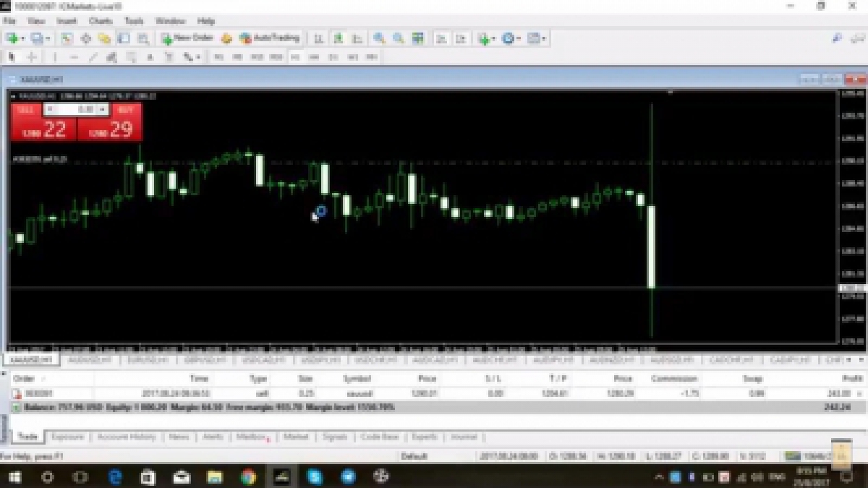The width and height of the screenshot is (868, 488).
Task: Click the New Order toolbar button
Action: tap(187, 38)
